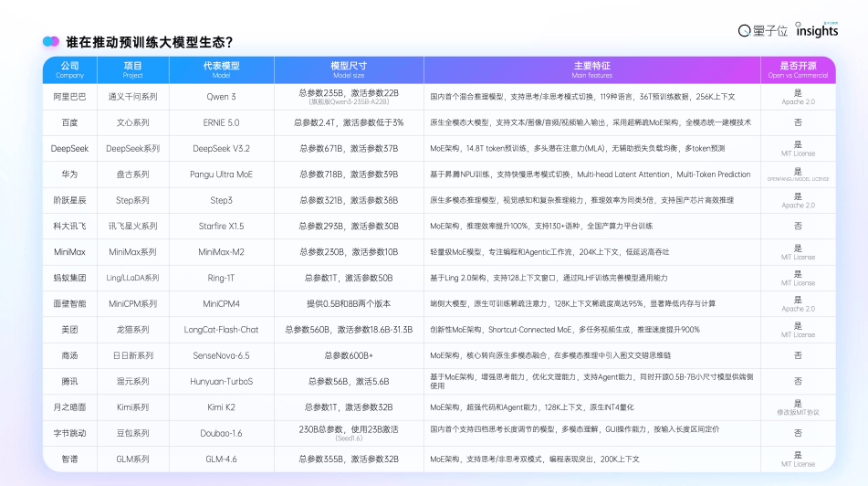Click the blue-pink dots icon beside the title
The width and height of the screenshot is (868, 486).
coord(51,42)
